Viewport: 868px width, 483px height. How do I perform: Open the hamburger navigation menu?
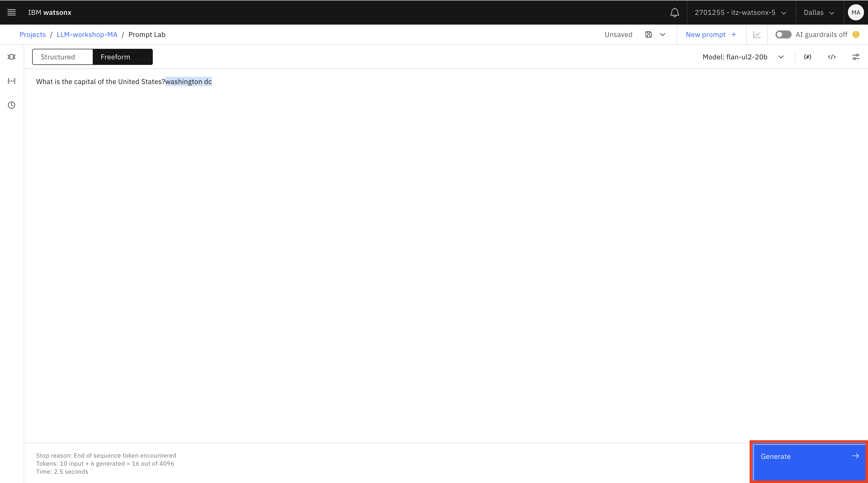point(12,13)
